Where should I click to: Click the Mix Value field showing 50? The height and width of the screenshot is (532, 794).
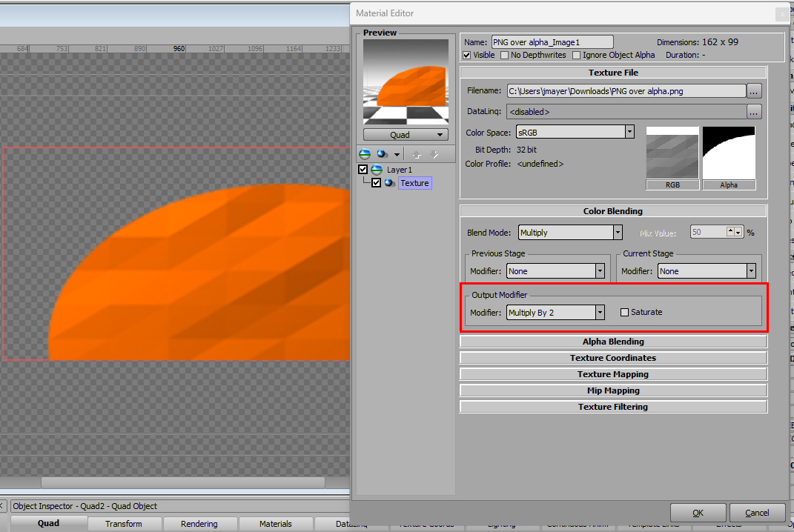click(709, 233)
